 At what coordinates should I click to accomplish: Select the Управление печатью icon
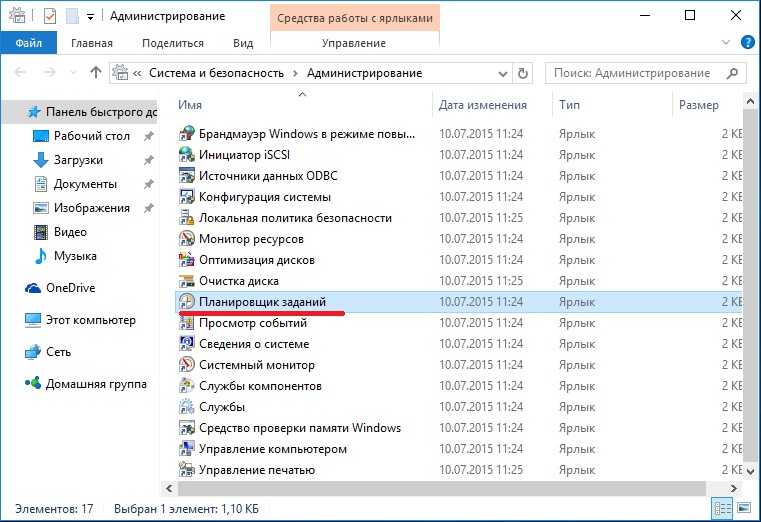187,470
